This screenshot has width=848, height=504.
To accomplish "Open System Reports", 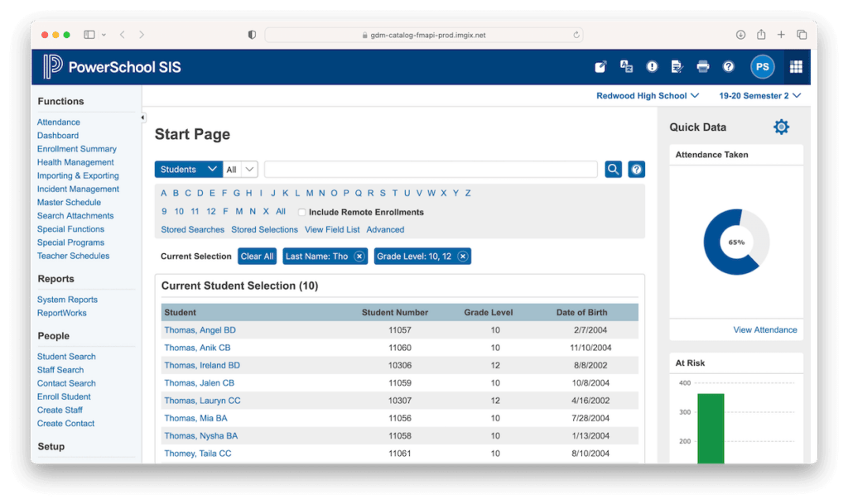I will (x=67, y=300).
